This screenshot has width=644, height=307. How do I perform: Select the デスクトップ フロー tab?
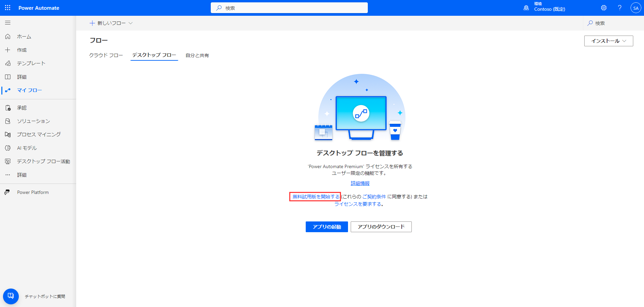point(154,55)
